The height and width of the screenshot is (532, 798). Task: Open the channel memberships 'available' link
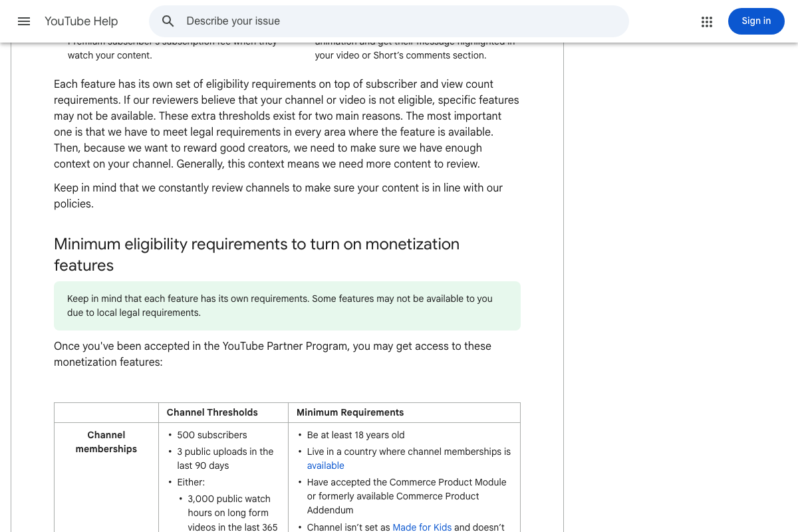pyautogui.click(x=326, y=465)
